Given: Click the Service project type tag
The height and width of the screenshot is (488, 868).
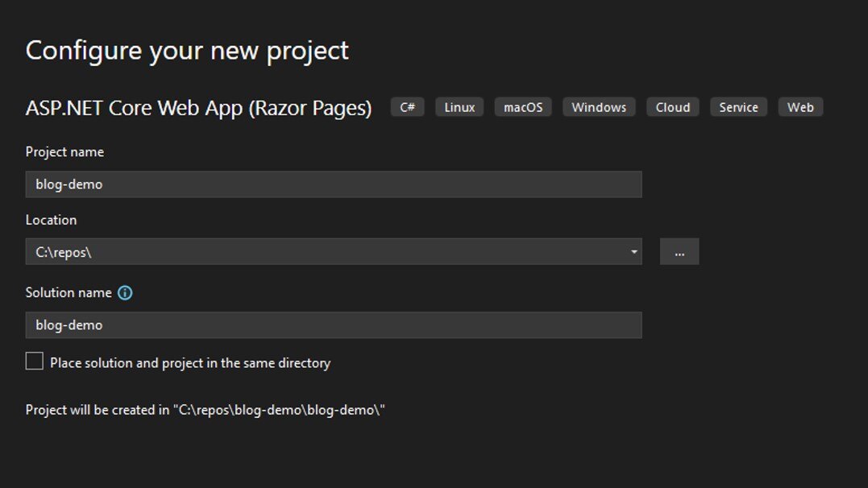Looking at the screenshot, I should click(737, 107).
